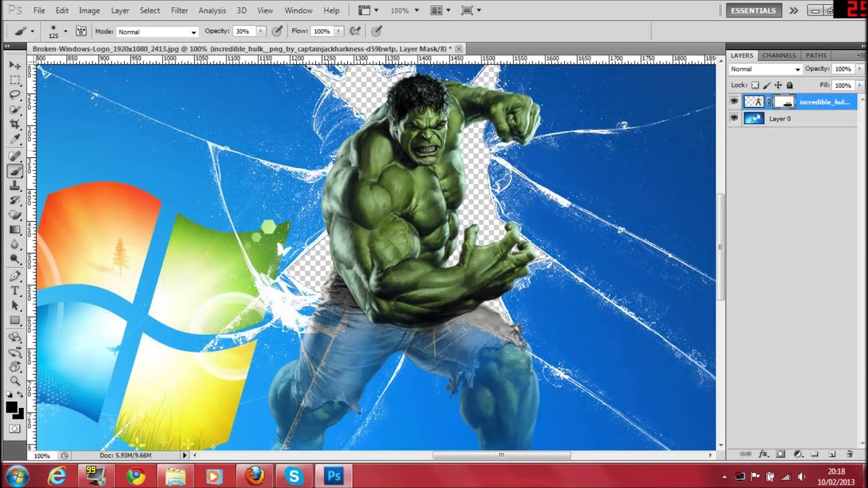
Task: Select the Eyedropper tool
Action: 14,140
